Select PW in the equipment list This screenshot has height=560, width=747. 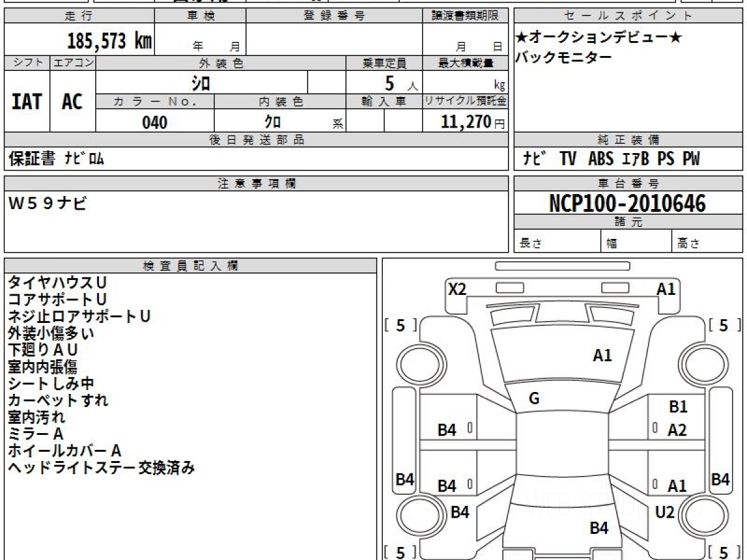691,159
